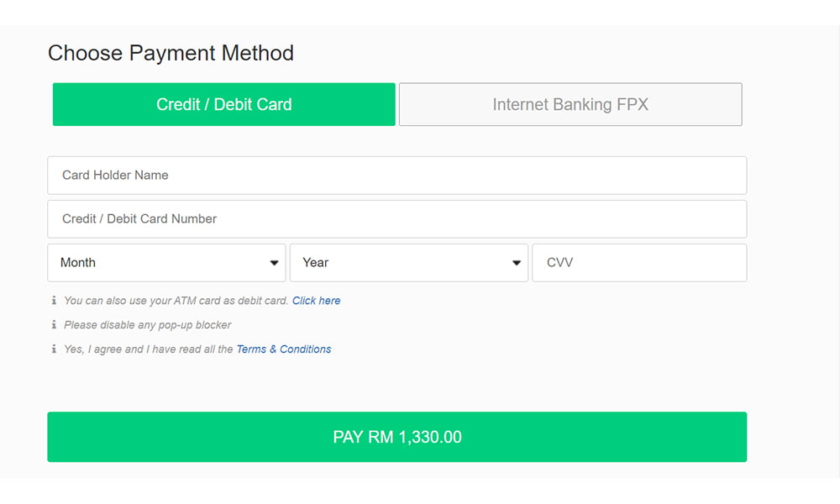Switch to Internet Banking FPX tab
840x504 pixels.
pos(570,104)
